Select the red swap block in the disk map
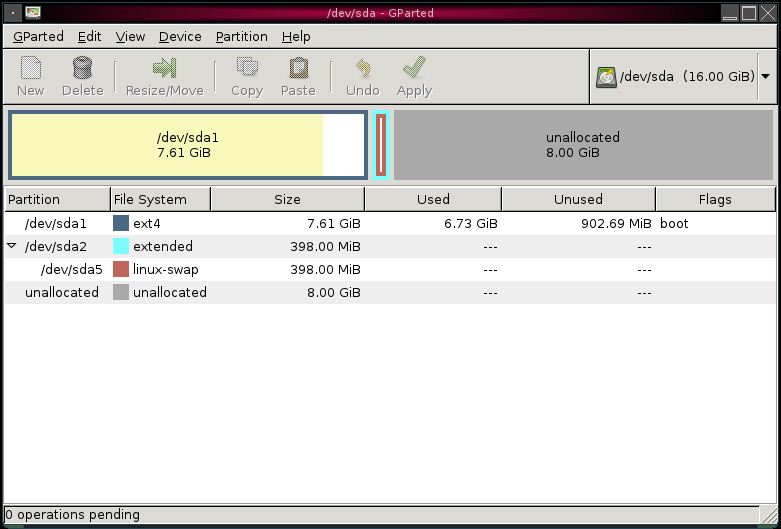The width and height of the screenshot is (781, 529). 381,145
